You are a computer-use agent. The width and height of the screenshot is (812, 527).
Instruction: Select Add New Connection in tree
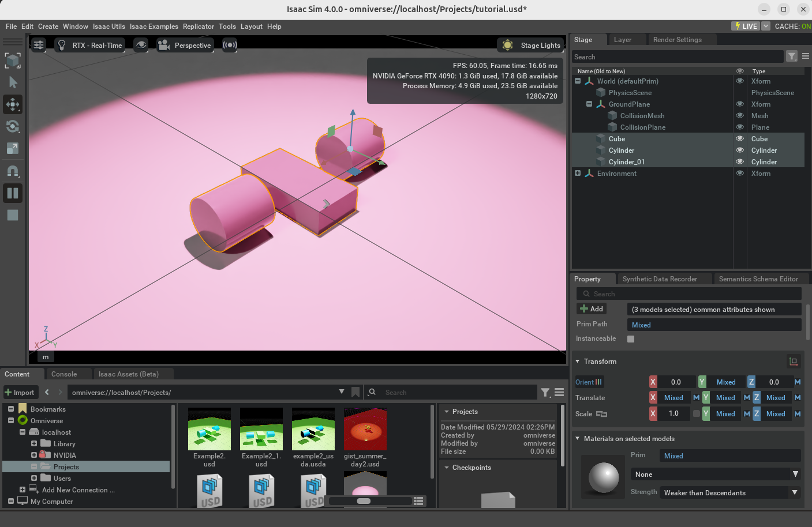pyautogui.click(x=78, y=490)
